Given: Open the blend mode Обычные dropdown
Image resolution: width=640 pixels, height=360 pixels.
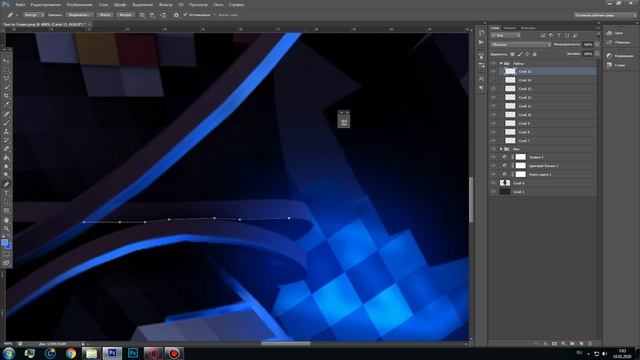Looking at the screenshot, I should pos(520,44).
